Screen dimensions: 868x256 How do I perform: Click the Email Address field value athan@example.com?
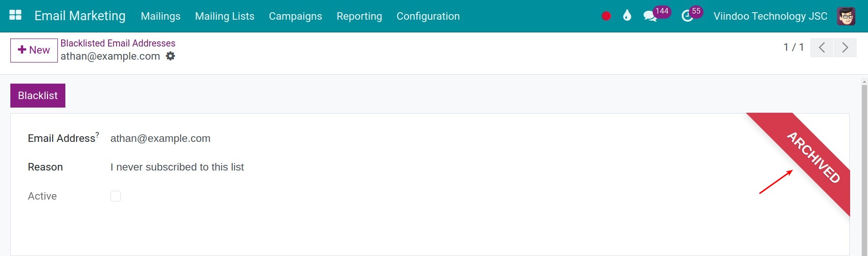tap(160, 139)
